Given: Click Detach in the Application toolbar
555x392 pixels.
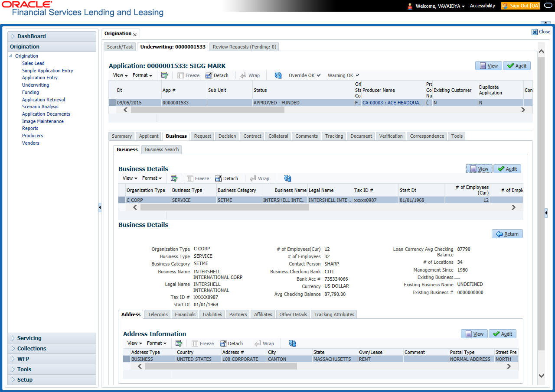Looking at the screenshot, I should [217, 75].
